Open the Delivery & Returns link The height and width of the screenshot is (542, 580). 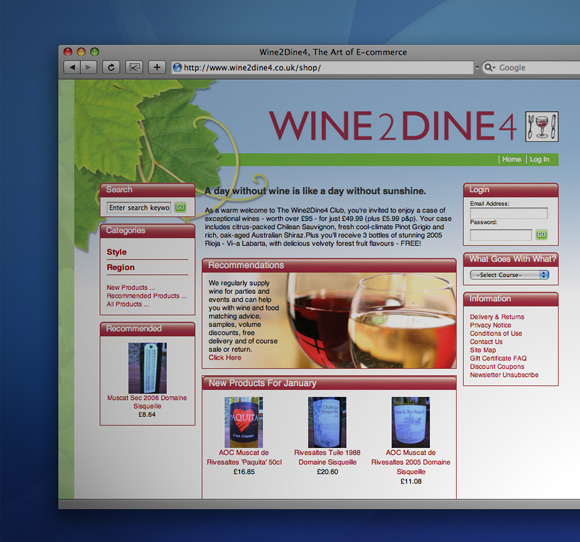pos(497,317)
